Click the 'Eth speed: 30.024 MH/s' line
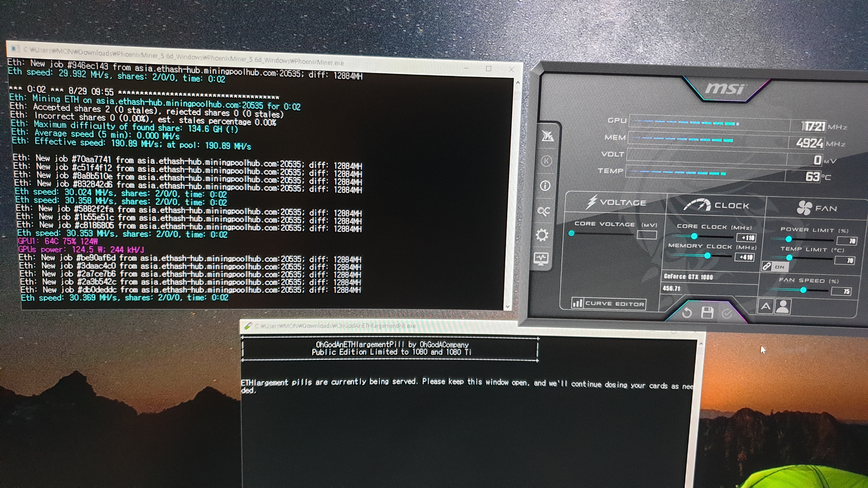Screen dimensions: 868x488 (121, 193)
